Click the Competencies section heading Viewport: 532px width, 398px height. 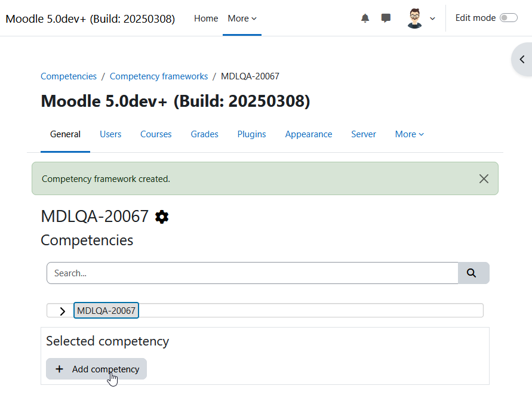[x=87, y=240]
